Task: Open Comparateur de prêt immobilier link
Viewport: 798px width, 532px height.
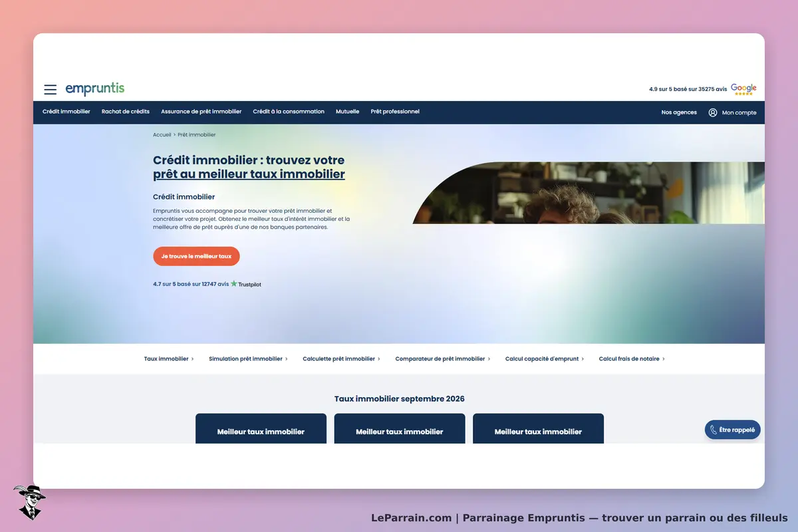Action: coord(442,358)
